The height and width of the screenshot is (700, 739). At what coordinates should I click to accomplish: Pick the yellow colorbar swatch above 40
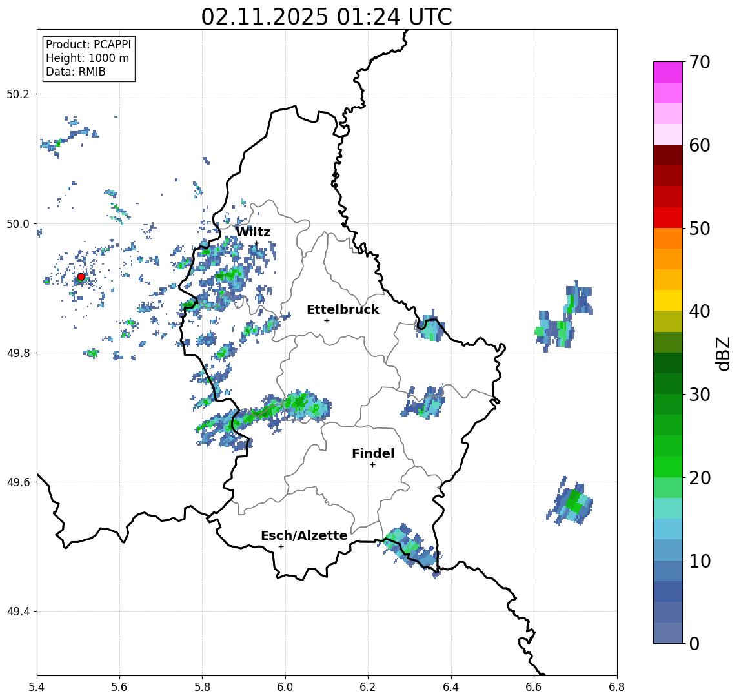(x=668, y=300)
